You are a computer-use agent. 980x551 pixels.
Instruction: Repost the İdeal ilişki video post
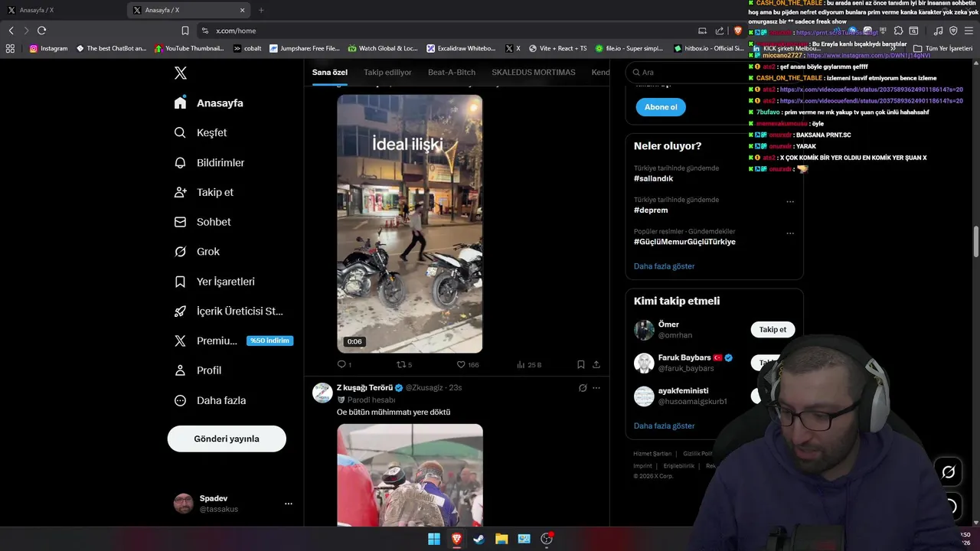point(404,365)
